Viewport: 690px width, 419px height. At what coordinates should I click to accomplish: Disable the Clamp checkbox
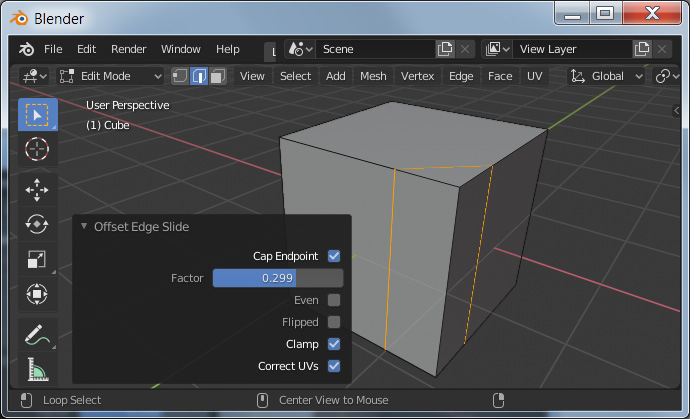[x=334, y=344]
